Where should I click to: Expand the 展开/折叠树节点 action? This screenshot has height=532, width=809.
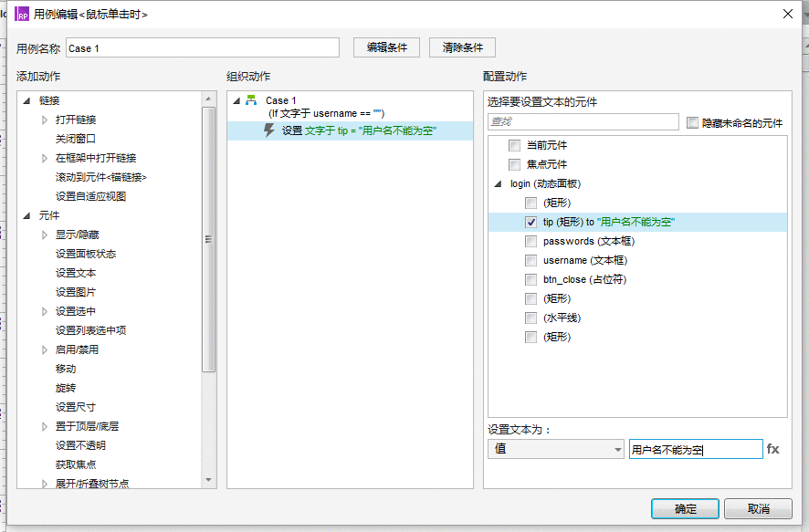tap(45, 484)
